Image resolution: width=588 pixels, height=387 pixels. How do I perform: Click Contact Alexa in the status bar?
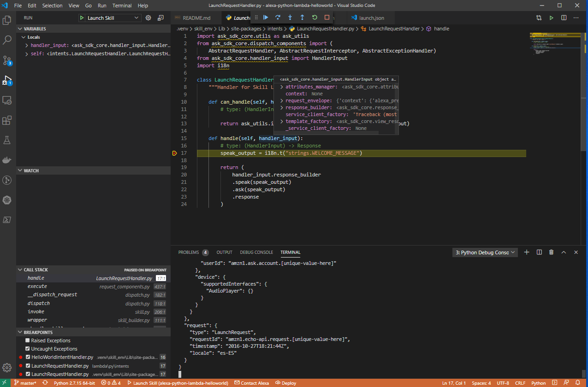(251, 383)
